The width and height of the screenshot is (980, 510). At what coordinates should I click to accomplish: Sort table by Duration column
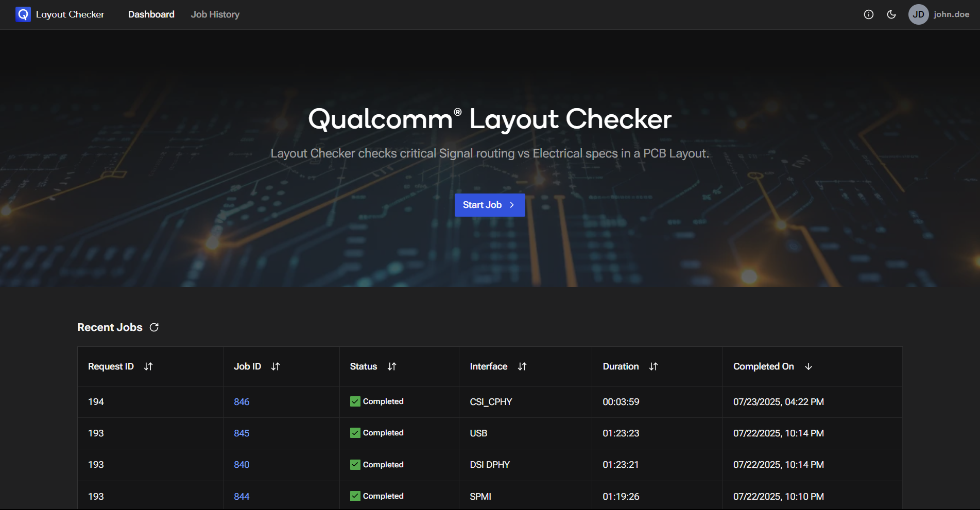pos(654,366)
